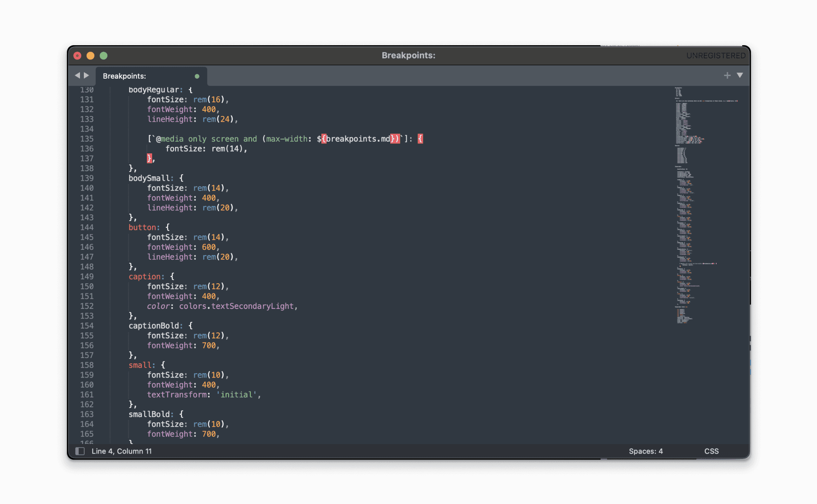Click lineHeight: rem(24) on line 133
Image resolution: width=817 pixels, height=504 pixels.
[190, 119]
